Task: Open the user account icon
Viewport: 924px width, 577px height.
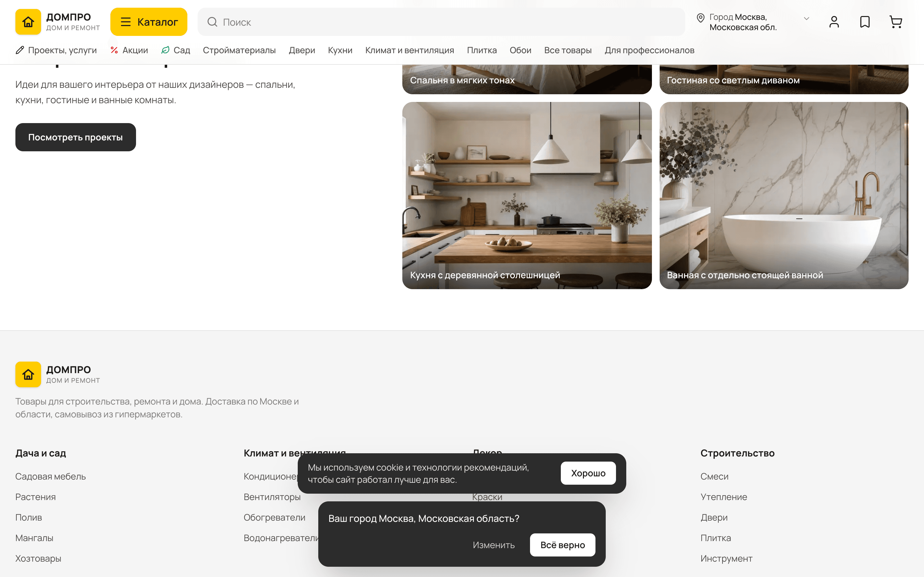Action: click(834, 22)
